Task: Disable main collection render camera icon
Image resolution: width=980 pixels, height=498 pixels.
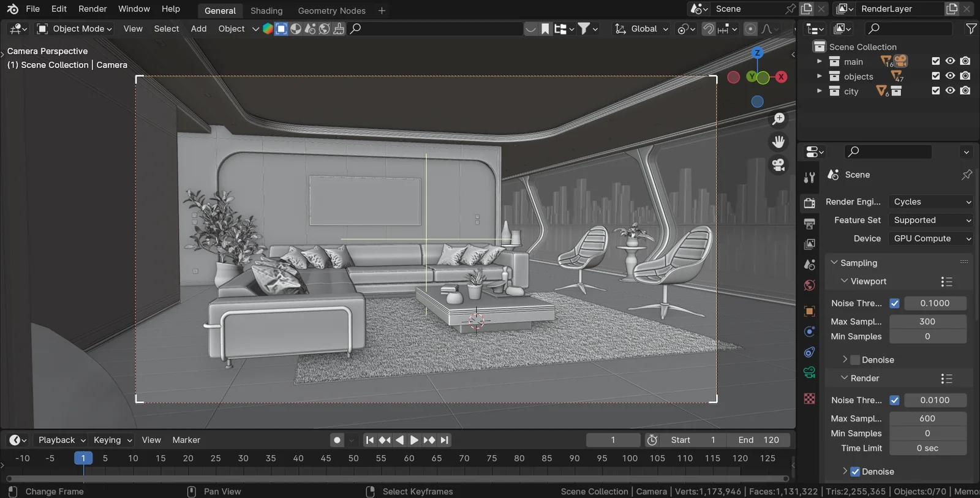Action: point(965,61)
